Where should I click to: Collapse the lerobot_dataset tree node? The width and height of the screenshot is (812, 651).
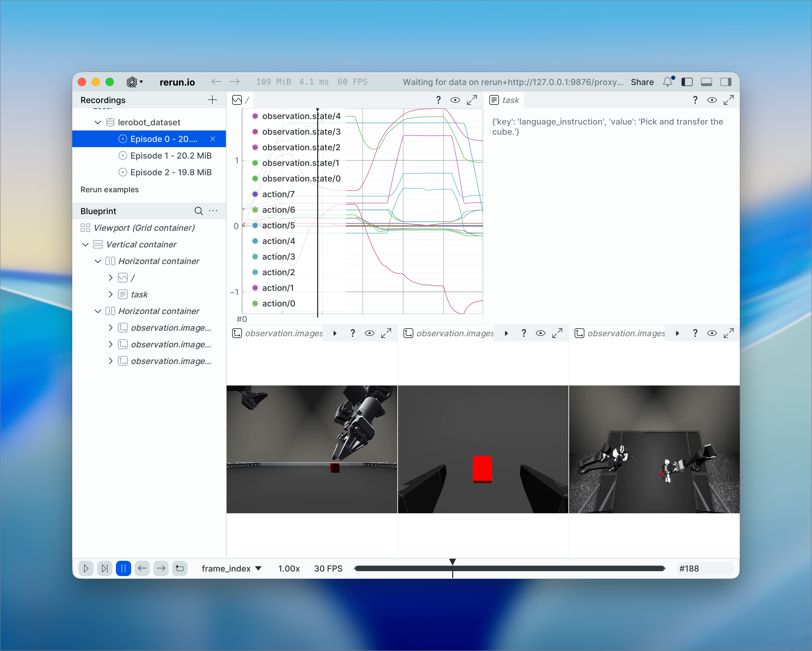click(98, 122)
